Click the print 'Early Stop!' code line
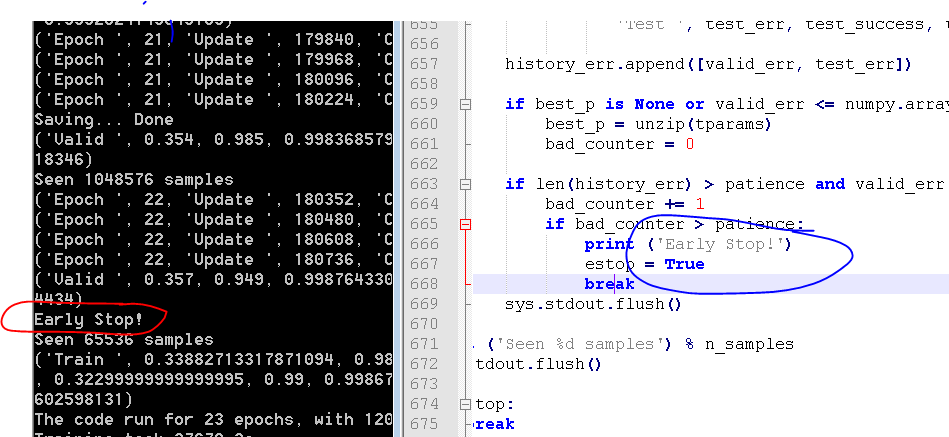 688,244
